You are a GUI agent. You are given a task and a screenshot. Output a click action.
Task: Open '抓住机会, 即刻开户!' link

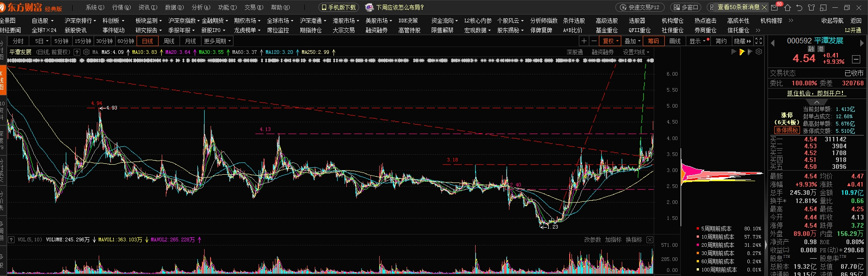(x=816, y=93)
